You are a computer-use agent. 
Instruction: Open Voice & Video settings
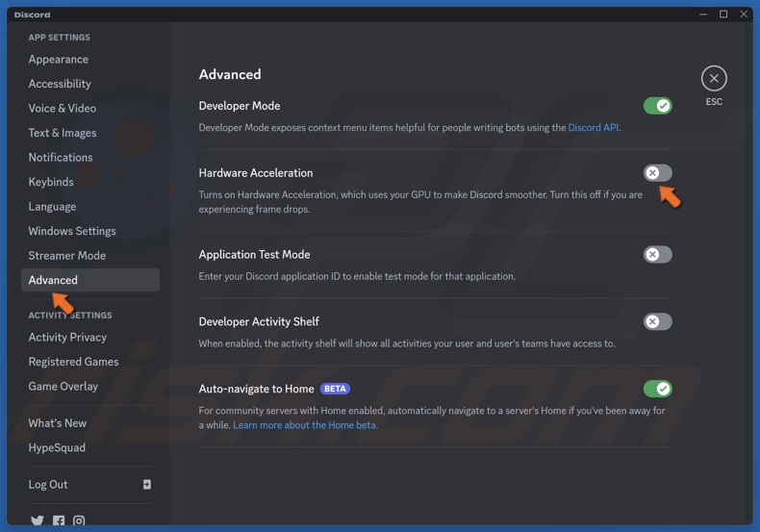90,109
